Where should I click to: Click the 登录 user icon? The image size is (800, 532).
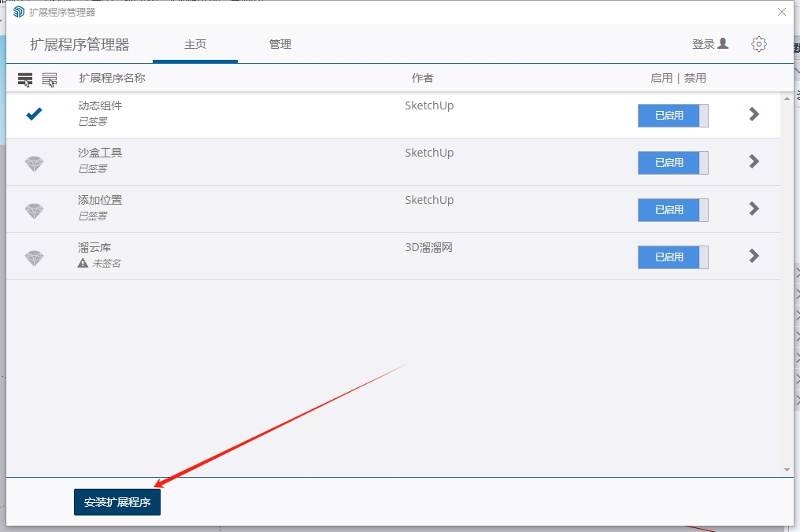[x=723, y=44]
